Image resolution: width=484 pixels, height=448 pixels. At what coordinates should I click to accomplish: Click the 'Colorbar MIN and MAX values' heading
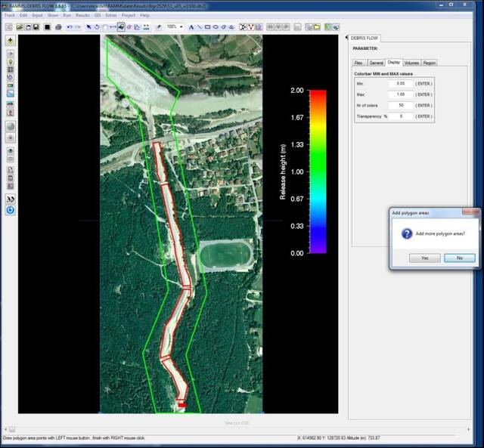pos(383,74)
